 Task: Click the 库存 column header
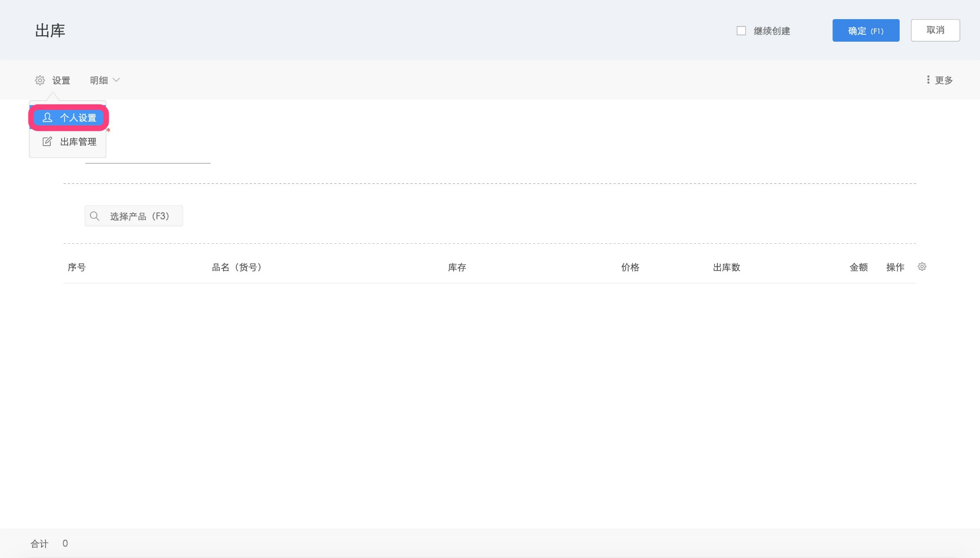click(457, 267)
